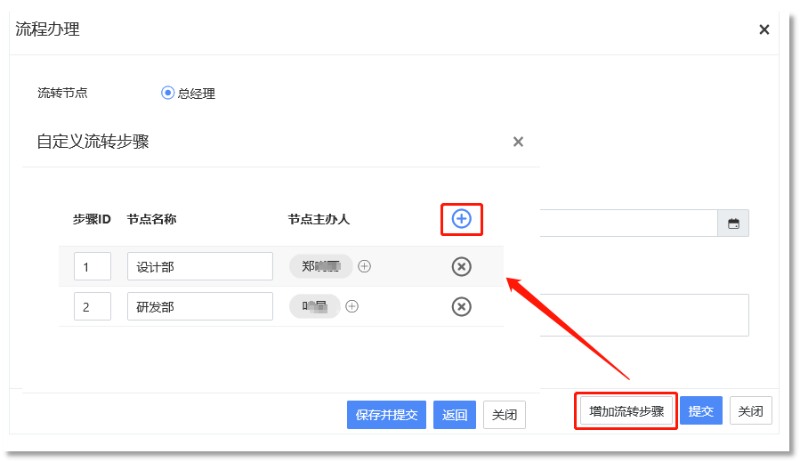800x461 pixels.
Task: Edit step ID field containing 1
Action: pyautogui.click(x=92, y=266)
